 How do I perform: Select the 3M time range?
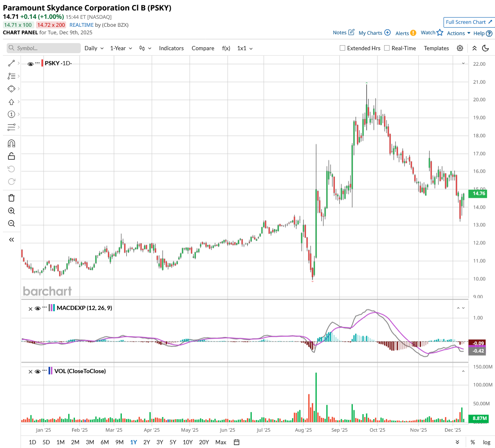coord(90,442)
